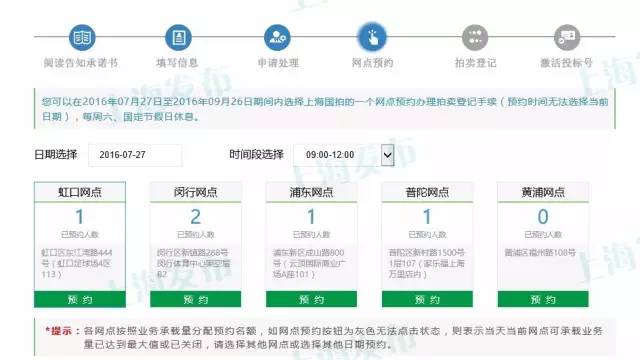Viewport: 640px width, 360px height.
Task: Click the 网点预约 step icon
Action: 372,37
